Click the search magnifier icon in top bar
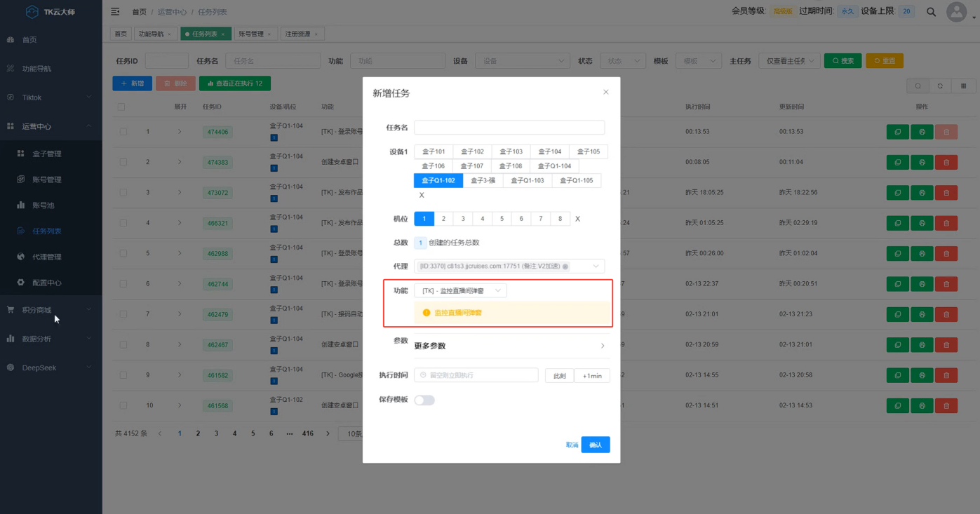The image size is (980, 514). pyautogui.click(x=931, y=12)
